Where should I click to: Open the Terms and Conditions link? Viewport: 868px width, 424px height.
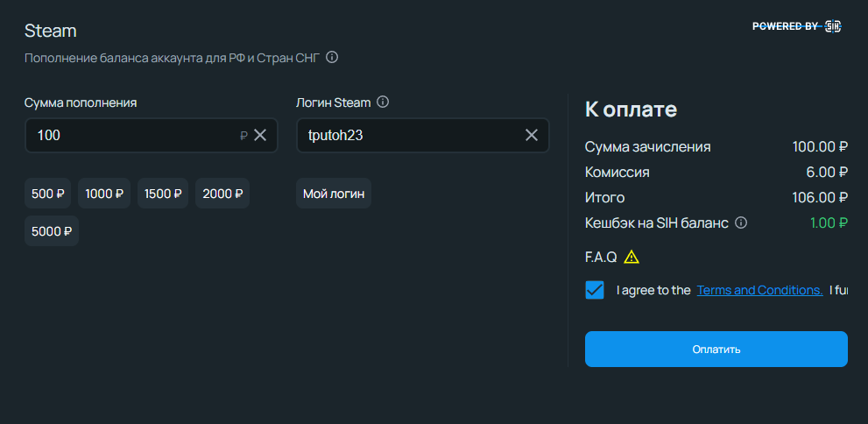pyautogui.click(x=759, y=290)
